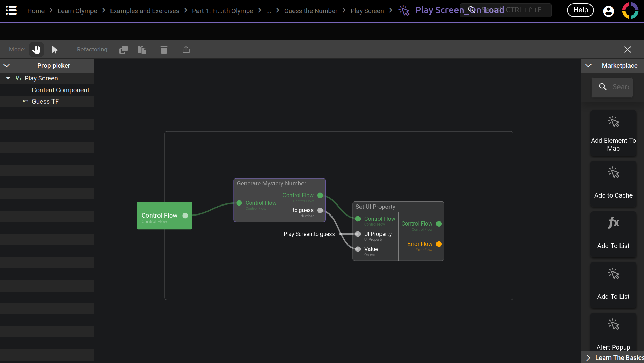Click the orange Error Flow output port
Screen dimensions: 644x363
point(439,244)
